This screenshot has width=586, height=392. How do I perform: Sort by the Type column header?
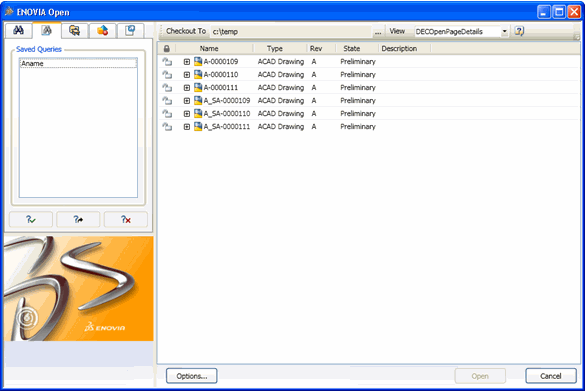274,49
